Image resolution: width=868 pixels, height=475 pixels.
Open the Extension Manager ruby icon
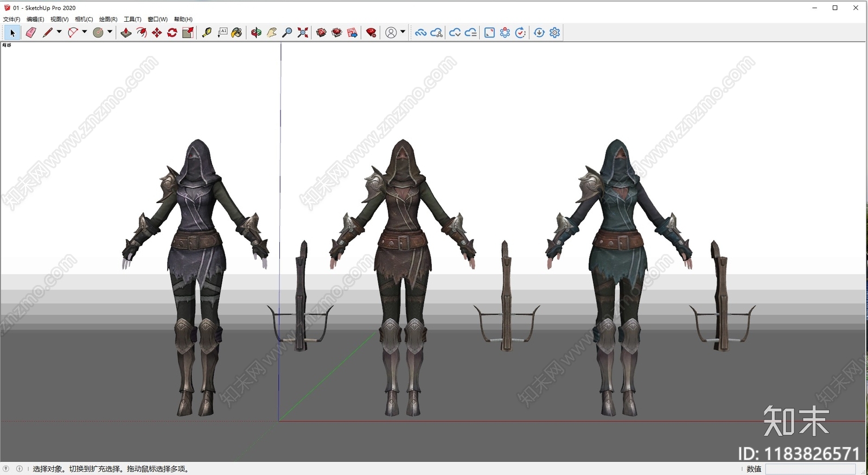[x=371, y=33]
